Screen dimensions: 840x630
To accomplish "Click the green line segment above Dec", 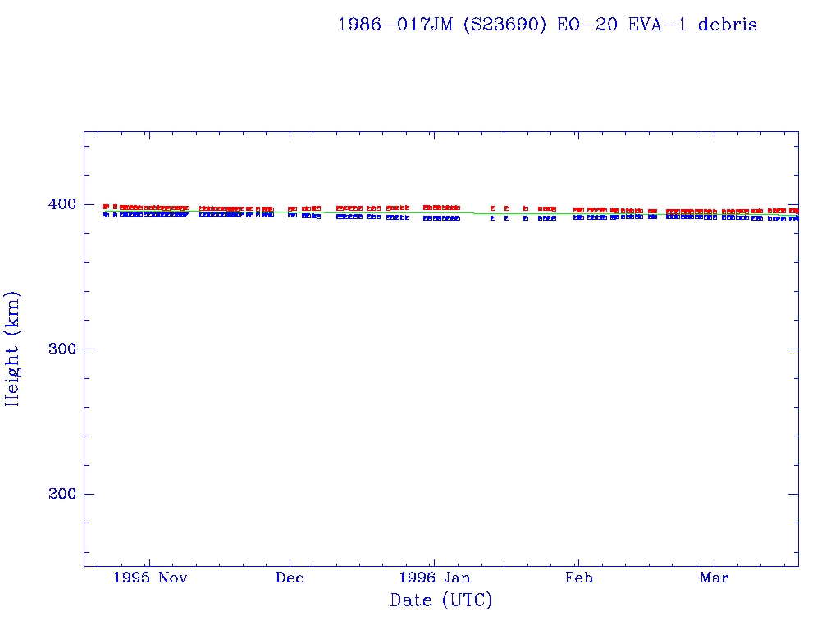I will (x=290, y=212).
